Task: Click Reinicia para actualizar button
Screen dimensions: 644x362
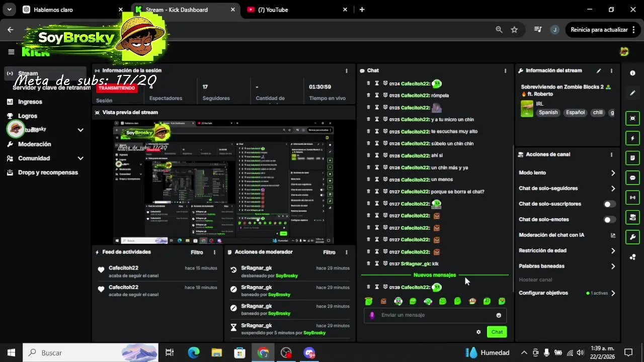Action: pos(602,30)
